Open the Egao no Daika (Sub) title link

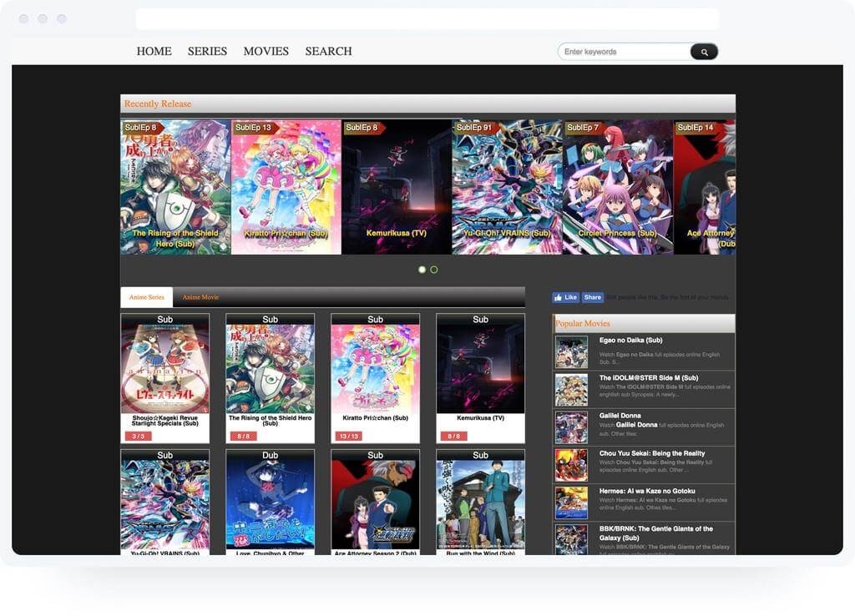(x=631, y=341)
